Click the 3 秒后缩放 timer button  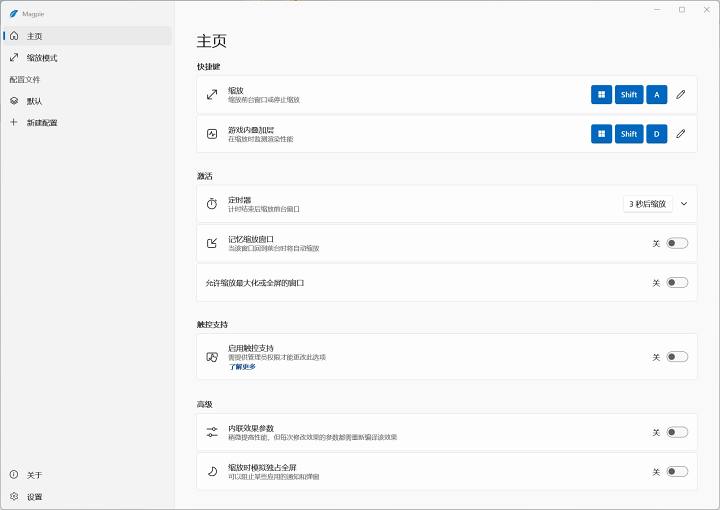[x=647, y=203]
